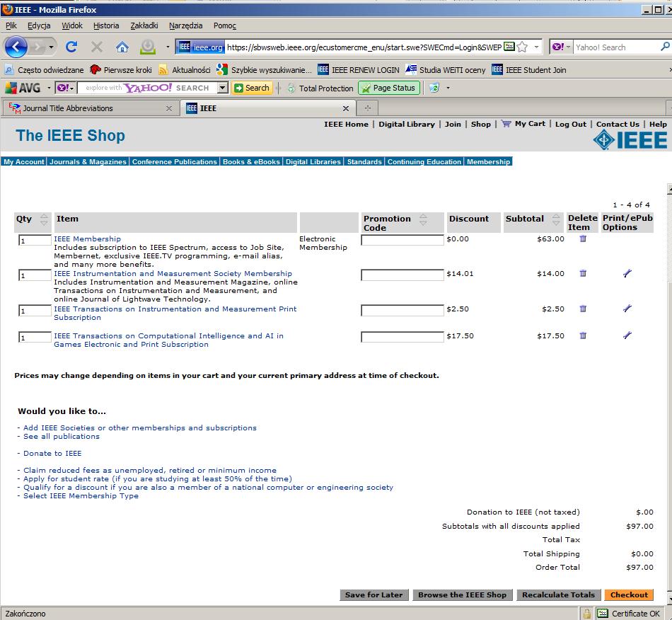Image resolution: width=672 pixels, height=620 pixels.
Task: Click promotion code field for Computational Intelligence subscription
Action: pyautogui.click(x=402, y=337)
